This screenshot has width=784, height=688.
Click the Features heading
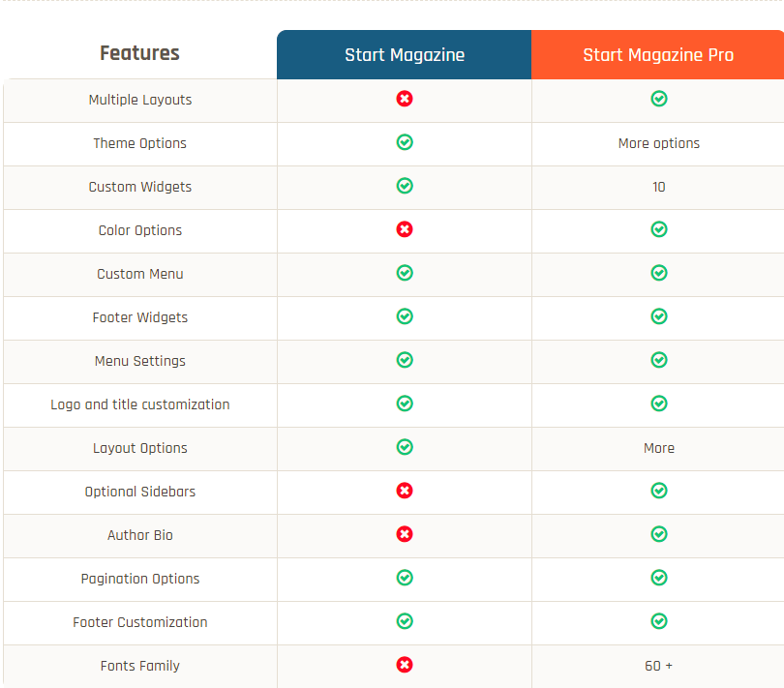[x=139, y=53]
